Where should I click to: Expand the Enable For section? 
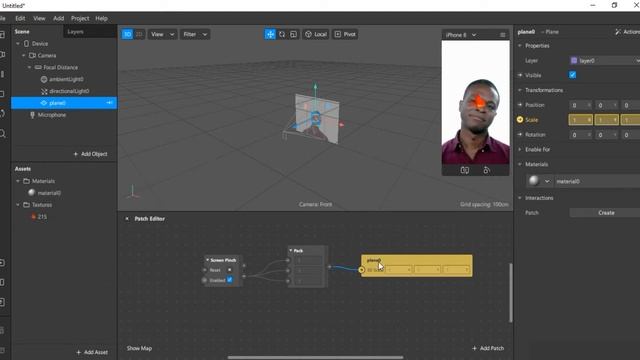pyautogui.click(x=520, y=149)
